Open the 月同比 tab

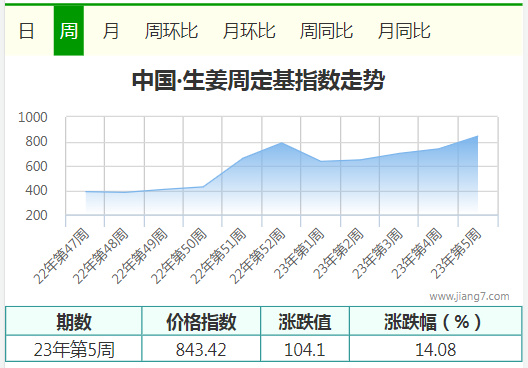pos(404,31)
